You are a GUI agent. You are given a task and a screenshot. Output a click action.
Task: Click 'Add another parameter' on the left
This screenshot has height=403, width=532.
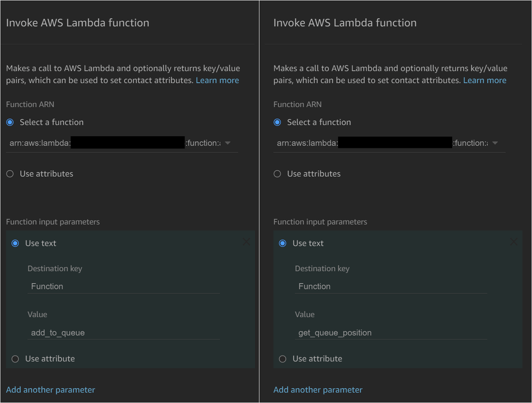click(50, 389)
